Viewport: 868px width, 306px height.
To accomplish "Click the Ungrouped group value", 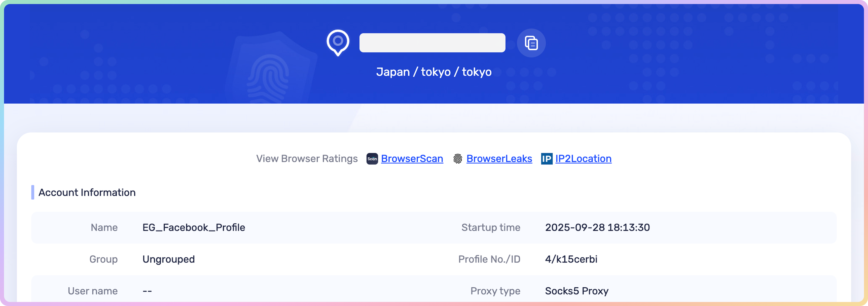I will (x=168, y=259).
